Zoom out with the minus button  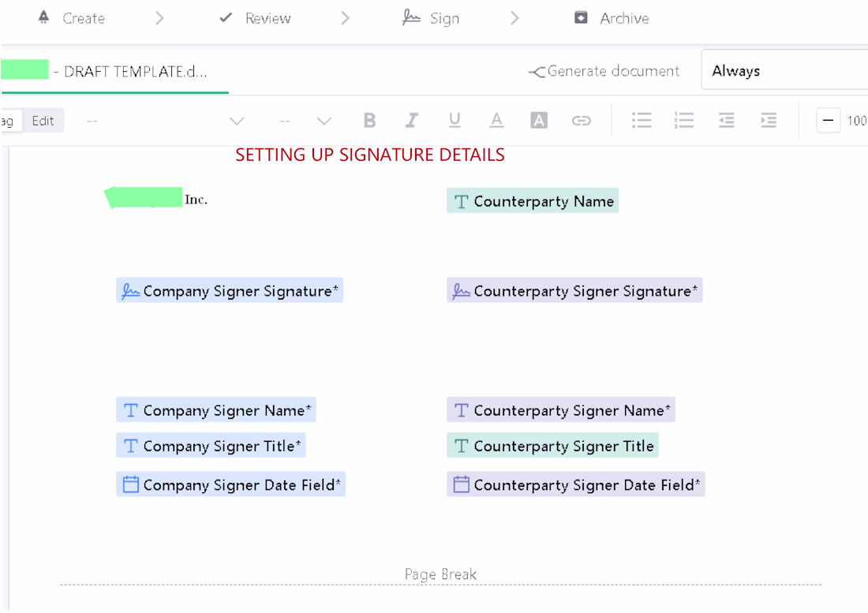tap(828, 120)
